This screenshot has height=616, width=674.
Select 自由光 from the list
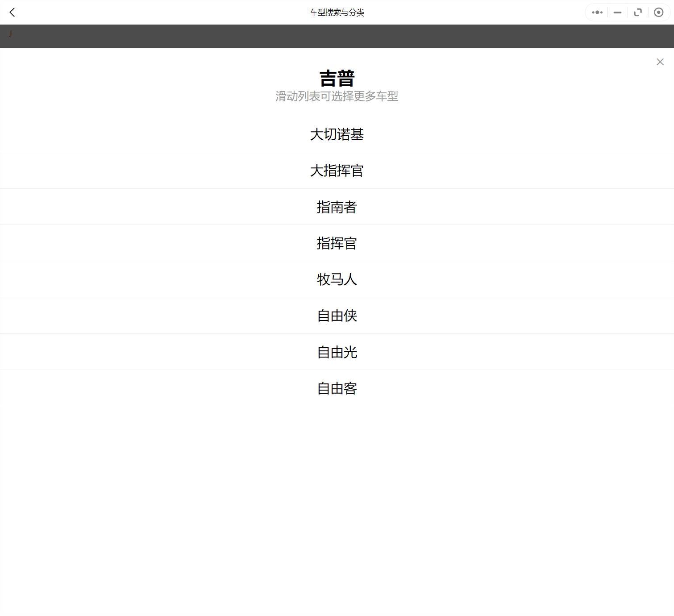point(337,352)
